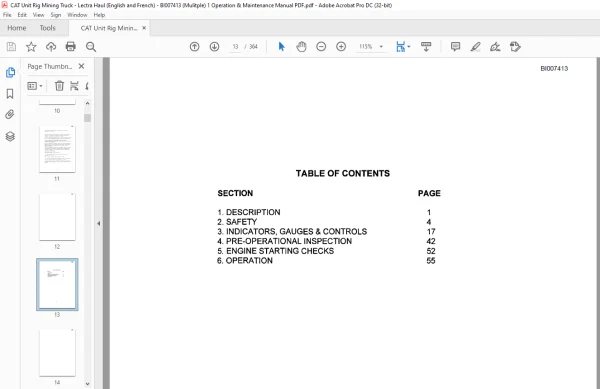Select page 12 thumbnail

click(57, 217)
